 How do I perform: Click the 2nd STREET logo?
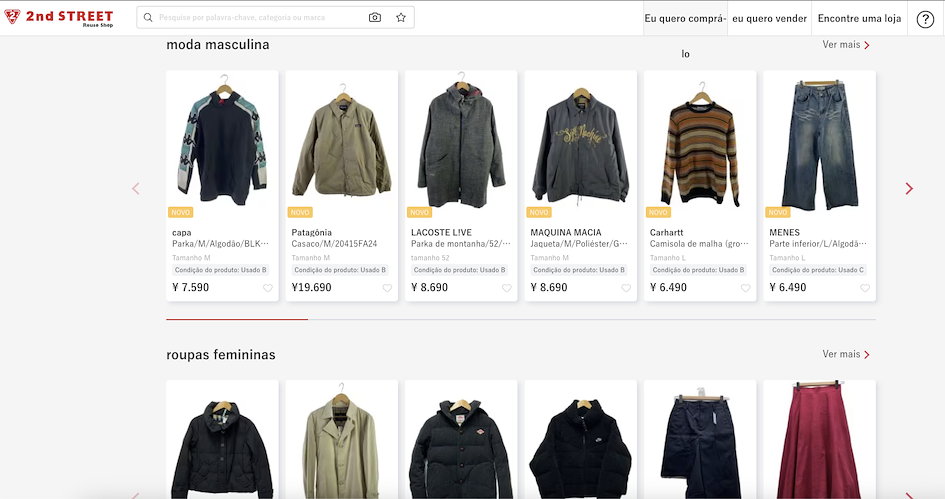58,17
